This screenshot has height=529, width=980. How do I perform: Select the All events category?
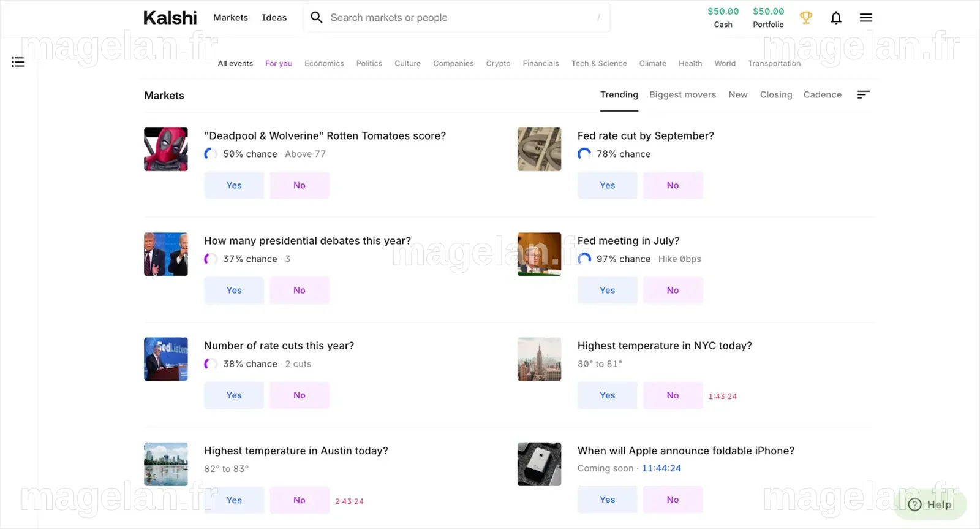(235, 63)
